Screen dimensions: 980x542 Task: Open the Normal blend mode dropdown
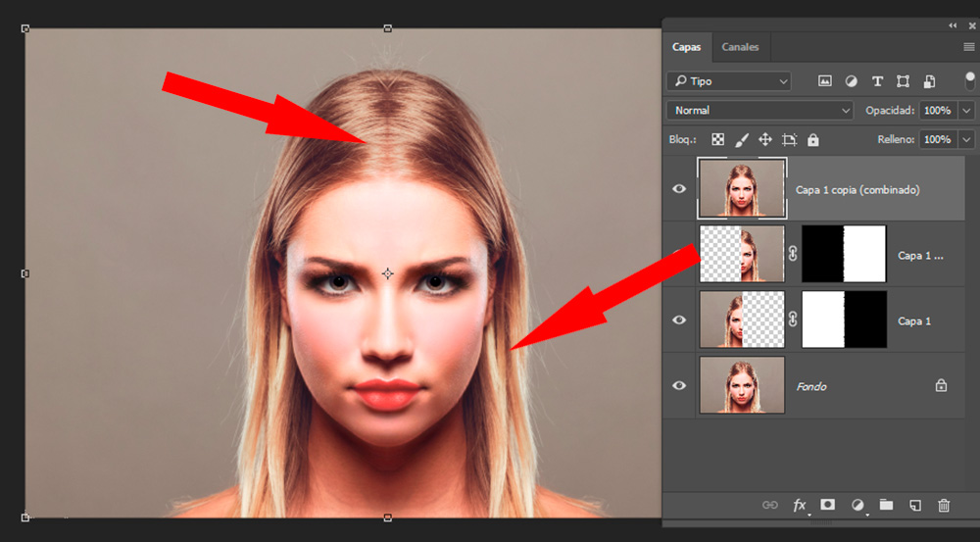click(x=759, y=111)
